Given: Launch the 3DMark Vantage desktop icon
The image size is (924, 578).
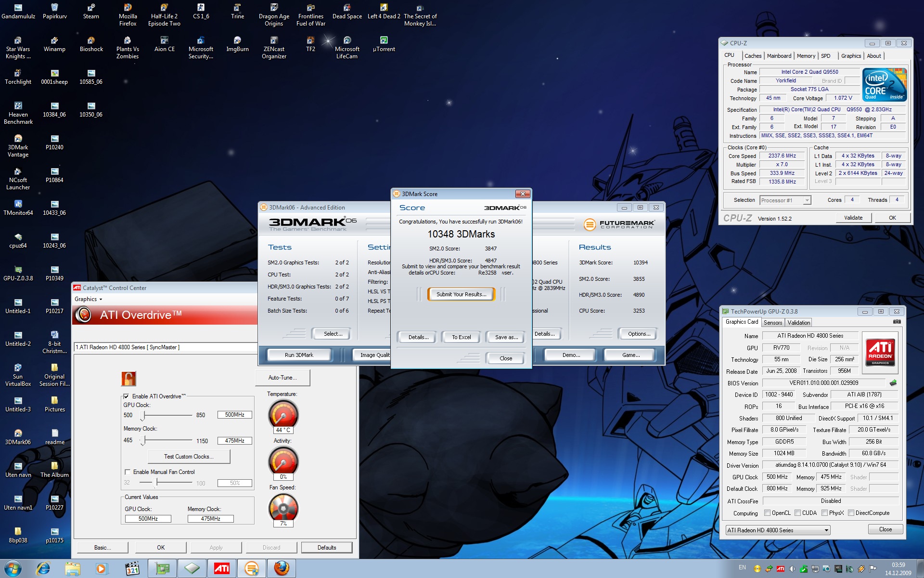Looking at the screenshot, I should [x=18, y=146].
